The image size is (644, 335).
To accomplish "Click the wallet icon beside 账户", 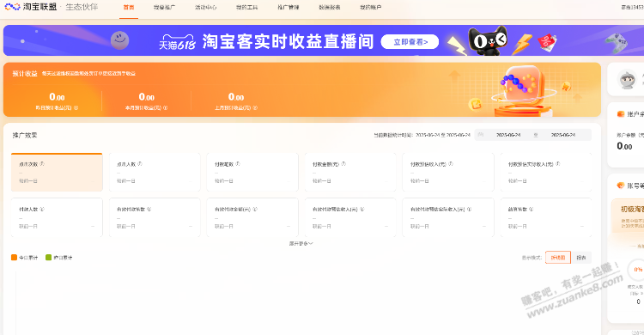I will point(621,114).
